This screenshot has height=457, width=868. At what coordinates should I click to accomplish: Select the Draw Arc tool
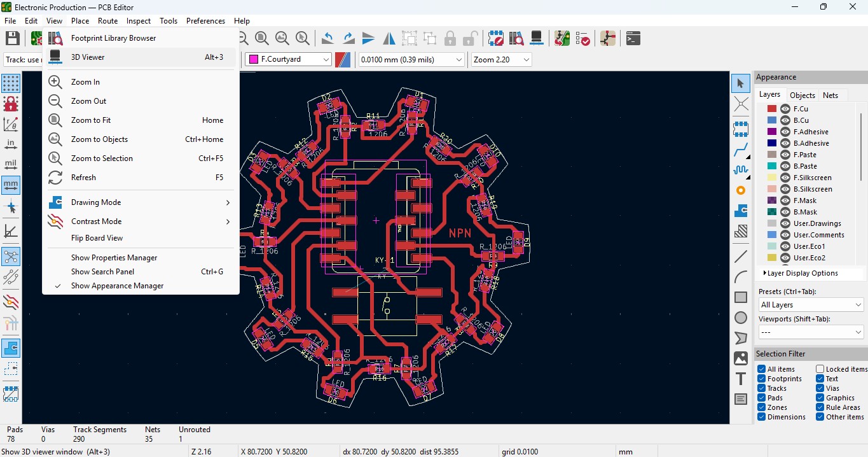click(741, 277)
